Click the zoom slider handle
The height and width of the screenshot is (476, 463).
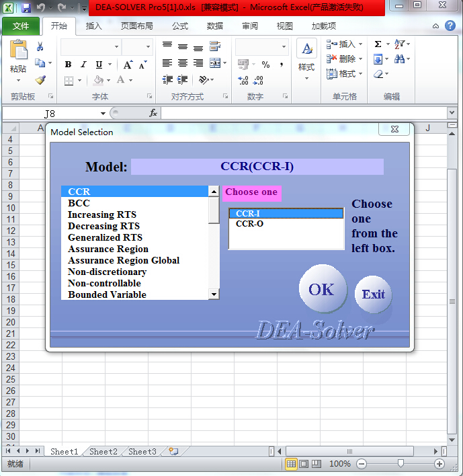[x=401, y=463]
